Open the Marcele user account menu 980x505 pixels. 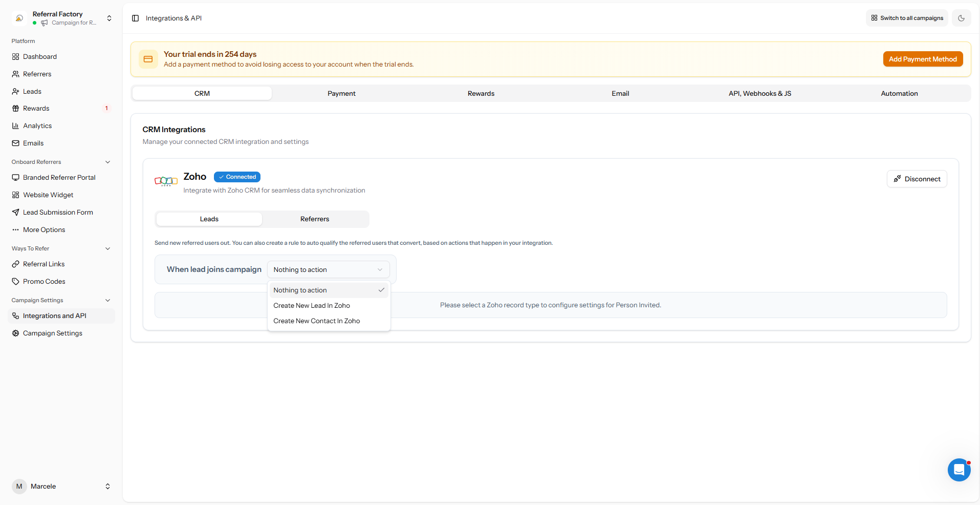(61, 487)
